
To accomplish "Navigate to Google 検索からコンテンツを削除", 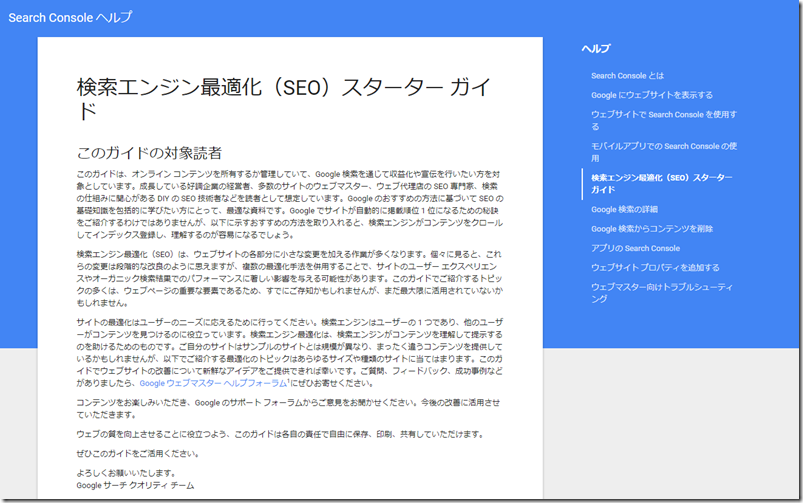I will 652,229.
